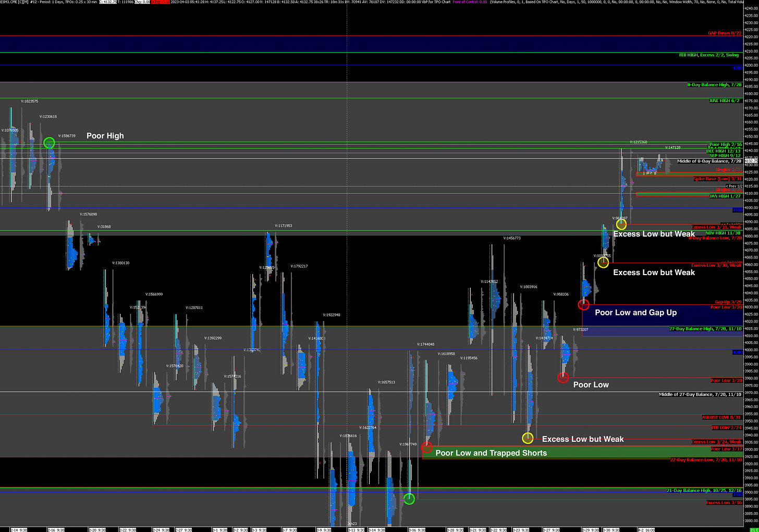Click the volume label V:1215360
Viewport: 759px width, 532px height.
tap(639, 142)
